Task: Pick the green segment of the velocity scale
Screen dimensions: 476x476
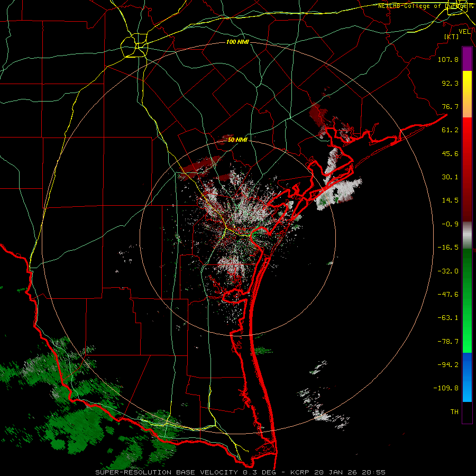Action: pos(467,300)
